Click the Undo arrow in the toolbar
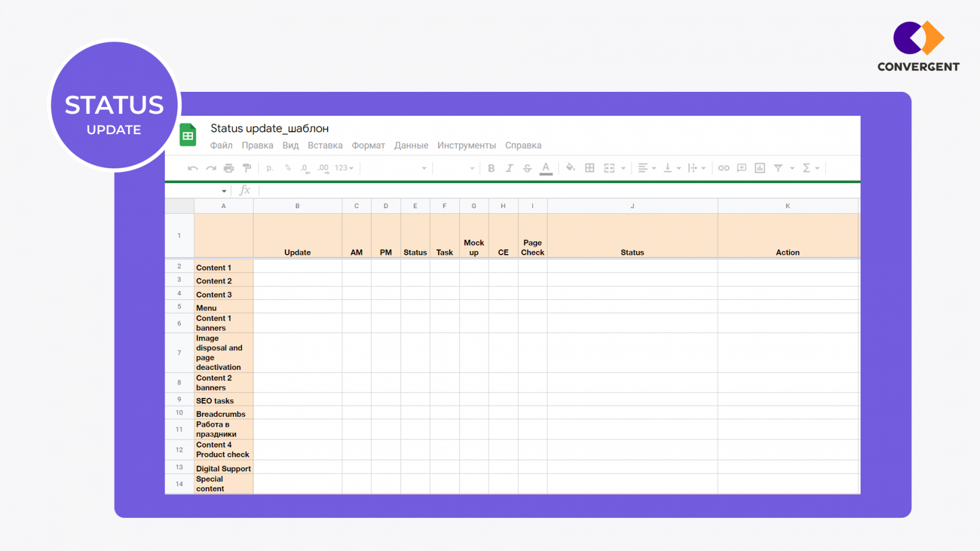 (193, 168)
